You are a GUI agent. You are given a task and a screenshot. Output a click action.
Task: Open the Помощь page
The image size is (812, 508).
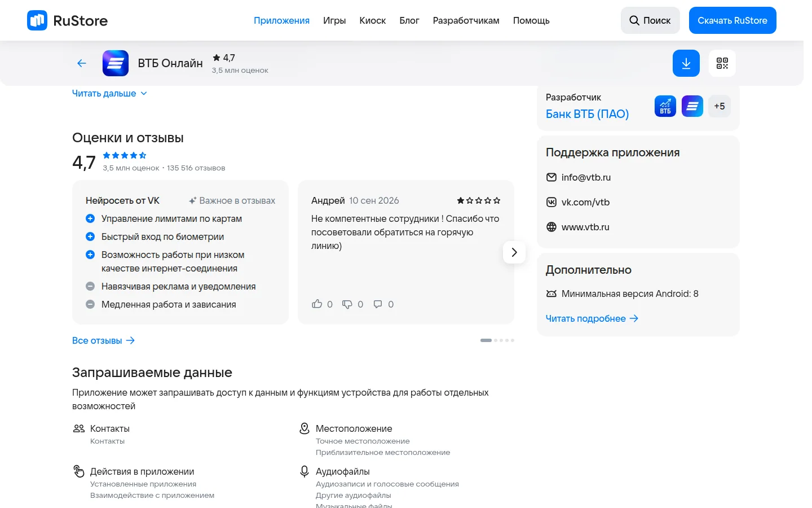pyautogui.click(x=531, y=20)
